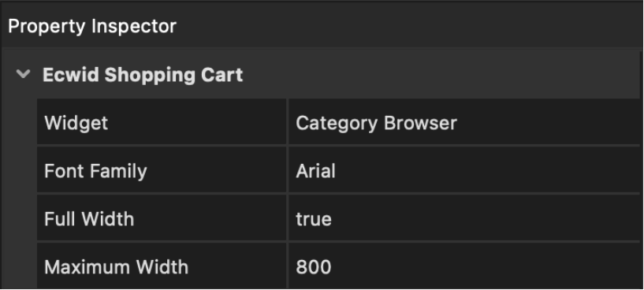Select the Widget property name cell
This screenshot has width=644, height=290.
162,122
